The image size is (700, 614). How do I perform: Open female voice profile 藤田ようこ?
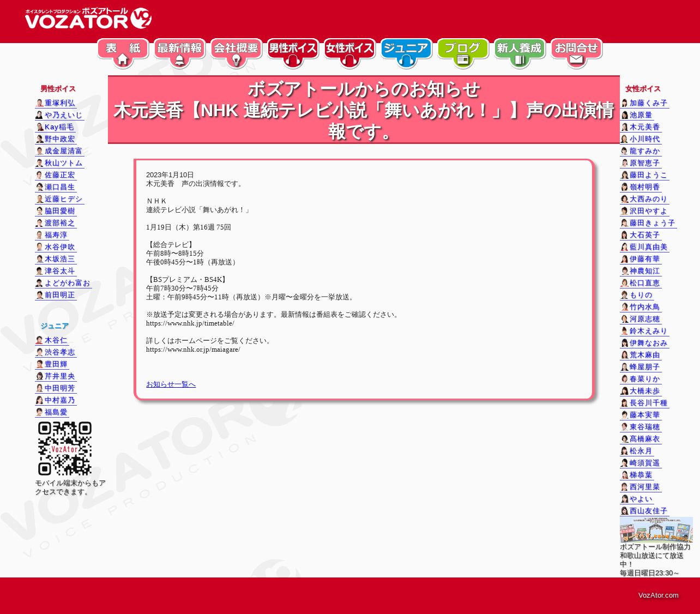coord(644,175)
